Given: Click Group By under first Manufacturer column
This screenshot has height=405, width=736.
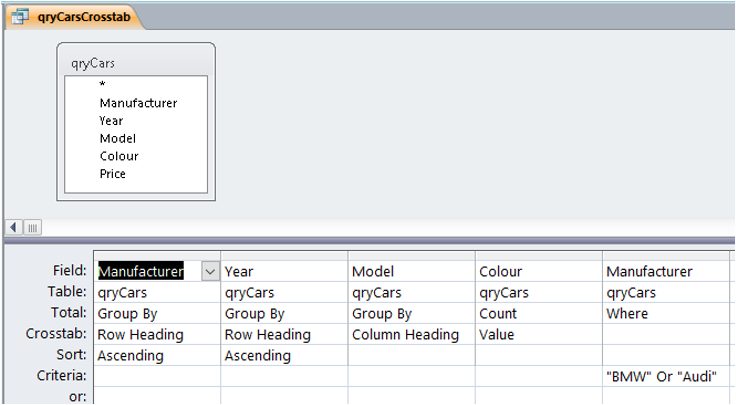Looking at the screenshot, I should 157,313.
